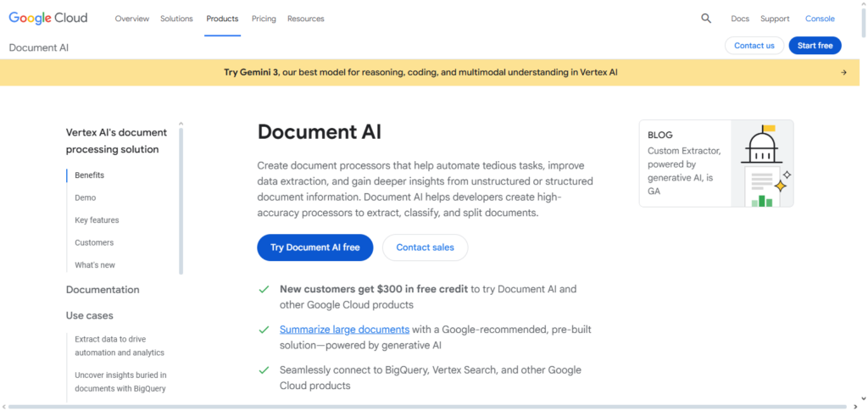This screenshot has height=411, width=868.
Task: Open the Summarize large documents link
Action: (x=344, y=330)
